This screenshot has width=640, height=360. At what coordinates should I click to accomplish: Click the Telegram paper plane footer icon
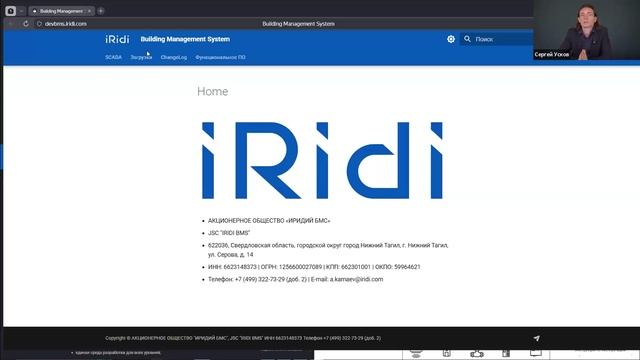click(536, 338)
